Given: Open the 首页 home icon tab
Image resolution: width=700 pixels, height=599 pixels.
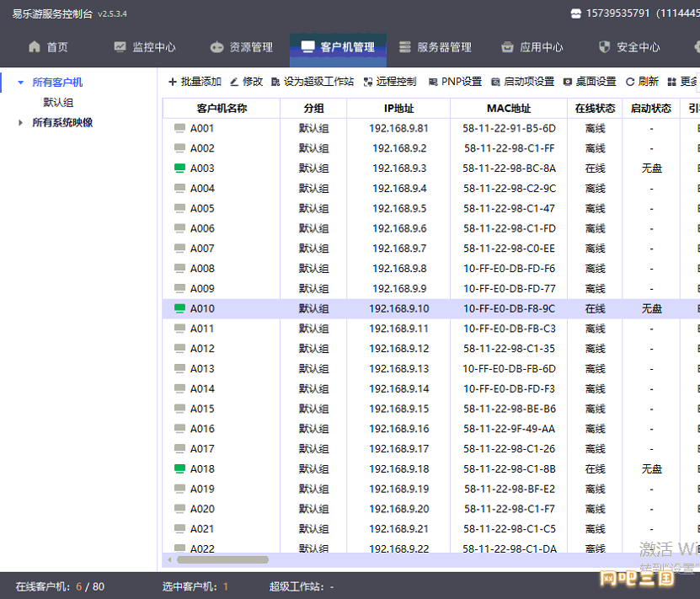Looking at the screenshot, I should pos(35,47).
